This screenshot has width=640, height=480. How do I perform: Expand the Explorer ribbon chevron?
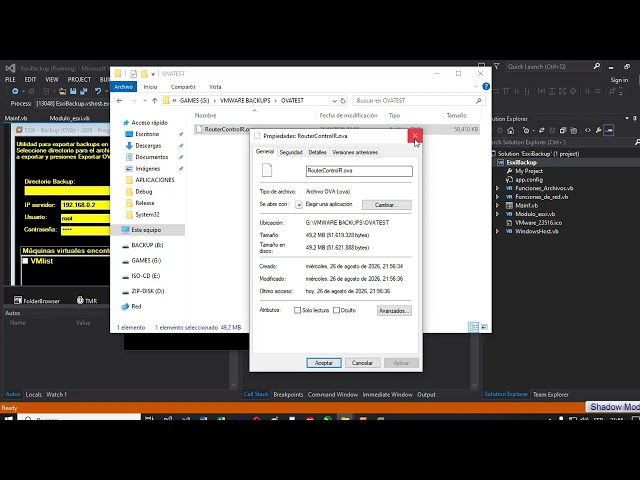pyautogui.click(x=476, y=87)
